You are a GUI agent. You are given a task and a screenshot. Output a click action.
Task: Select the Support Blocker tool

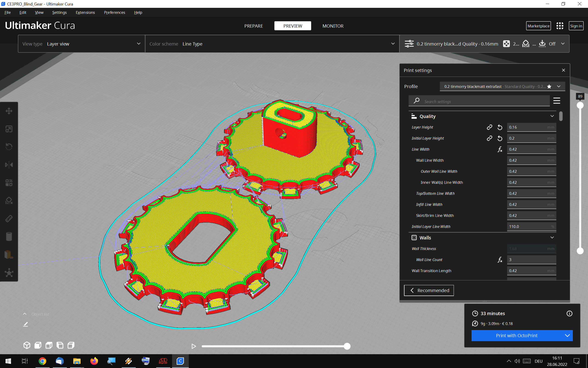click(x=9, y=201)
